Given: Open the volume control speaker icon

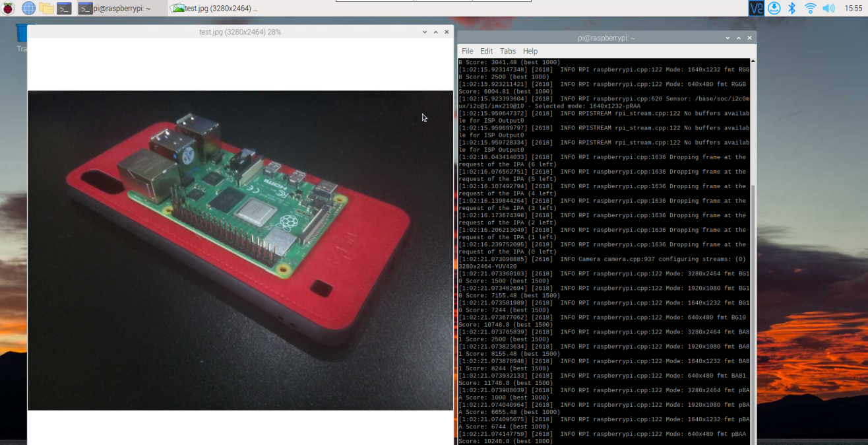Looking at the screenshot, I should 828,8.
